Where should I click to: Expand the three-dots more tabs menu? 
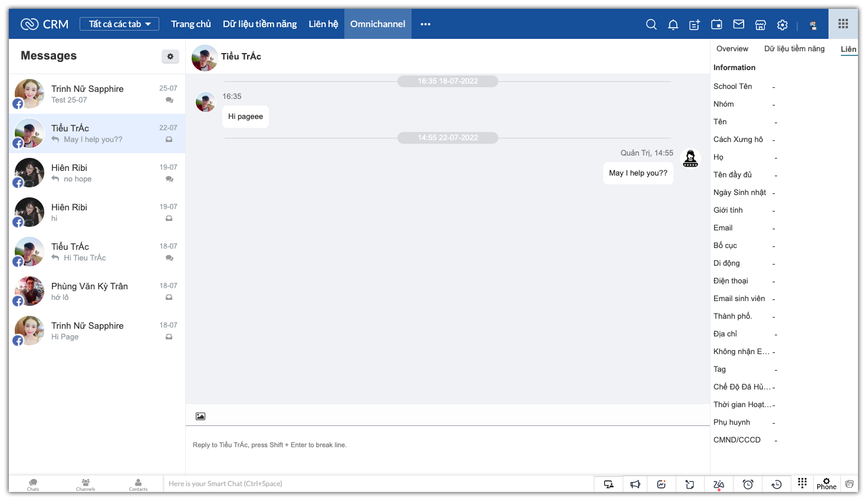click(x=425, y=24)
